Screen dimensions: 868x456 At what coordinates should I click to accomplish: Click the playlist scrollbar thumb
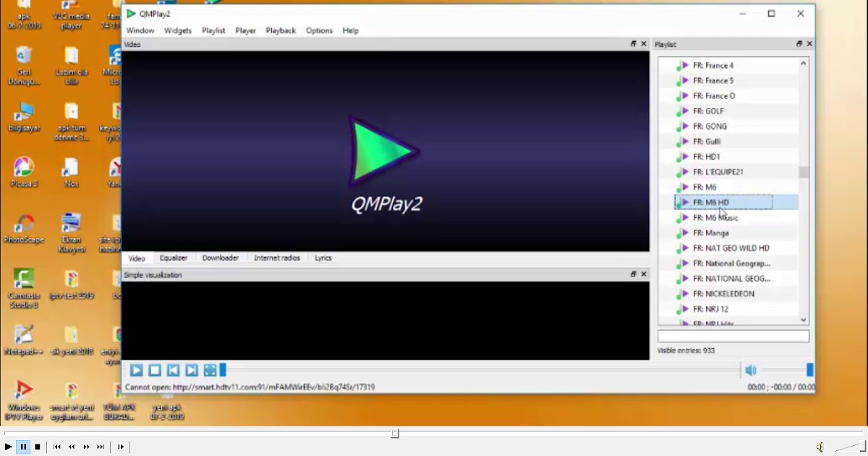pos(803,172)
